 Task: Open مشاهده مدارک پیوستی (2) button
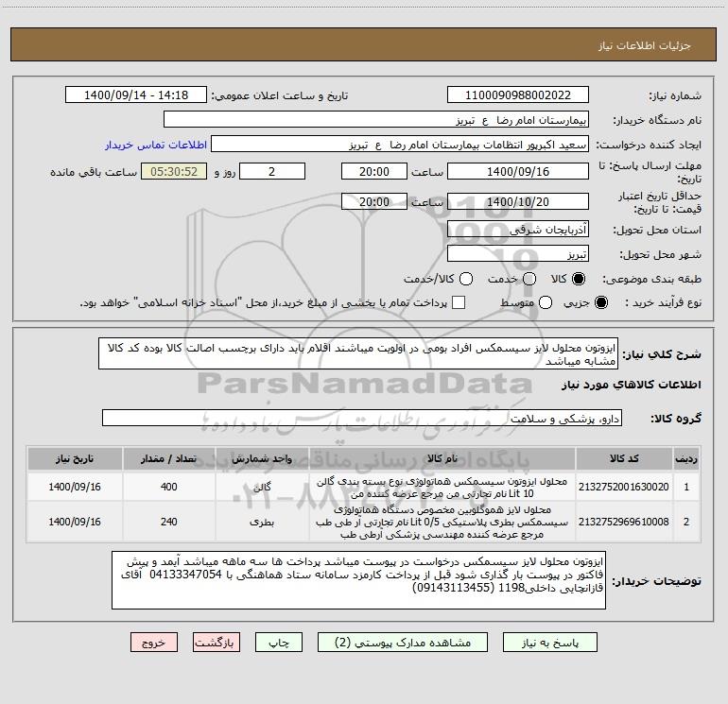(403, 643)
